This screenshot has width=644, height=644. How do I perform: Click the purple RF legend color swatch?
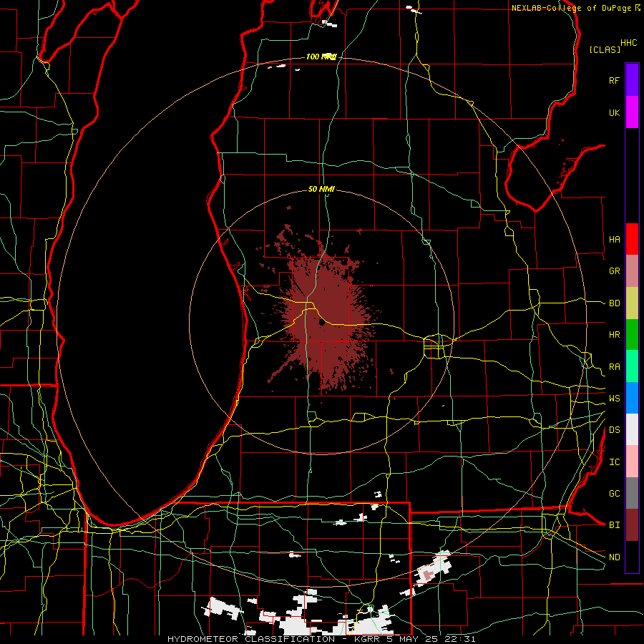632,80
